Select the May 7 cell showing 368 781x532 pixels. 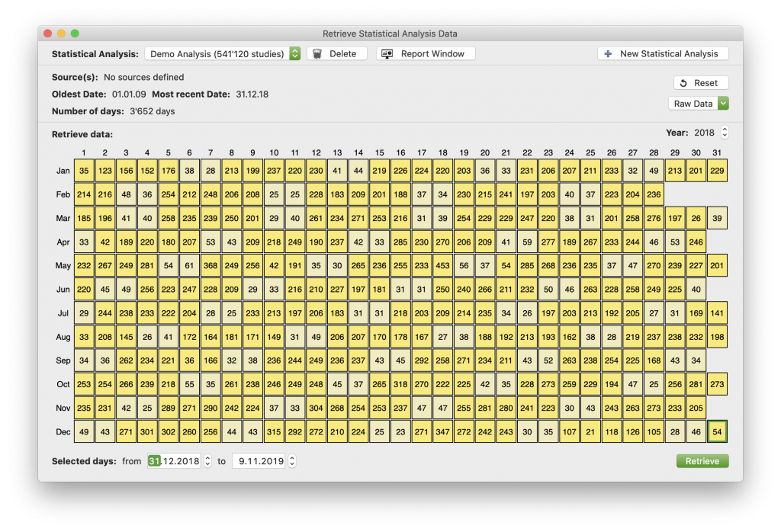click(x=211, y=266)
